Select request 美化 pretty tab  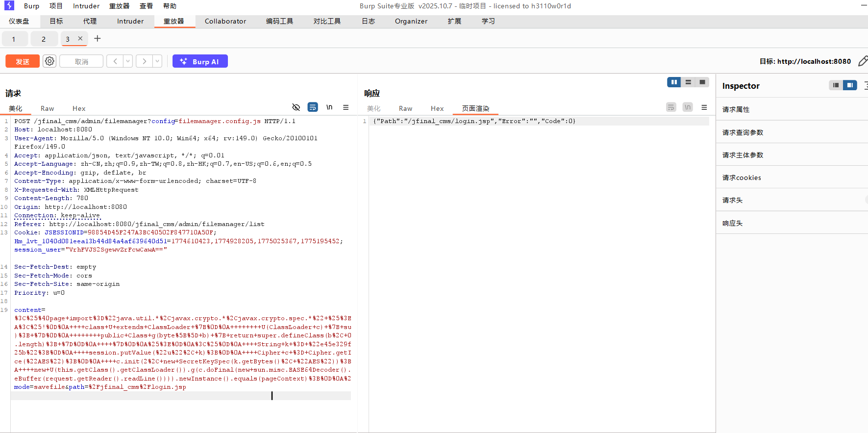pos(15,109)
